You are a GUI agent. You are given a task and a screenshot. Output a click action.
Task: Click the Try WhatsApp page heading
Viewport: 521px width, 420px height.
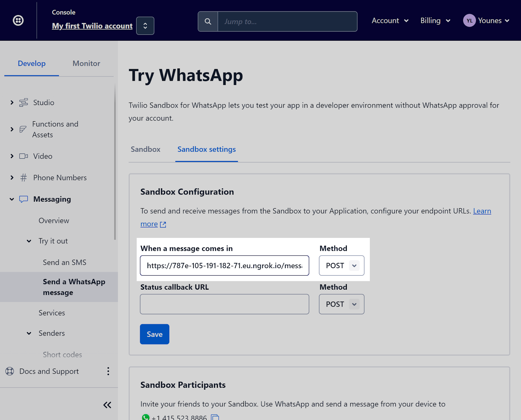186,75
